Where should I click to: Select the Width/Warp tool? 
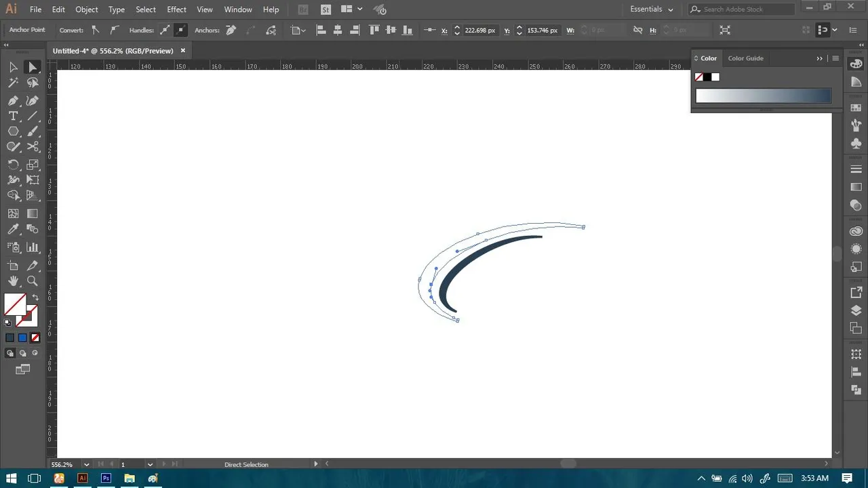coord(13,180)
